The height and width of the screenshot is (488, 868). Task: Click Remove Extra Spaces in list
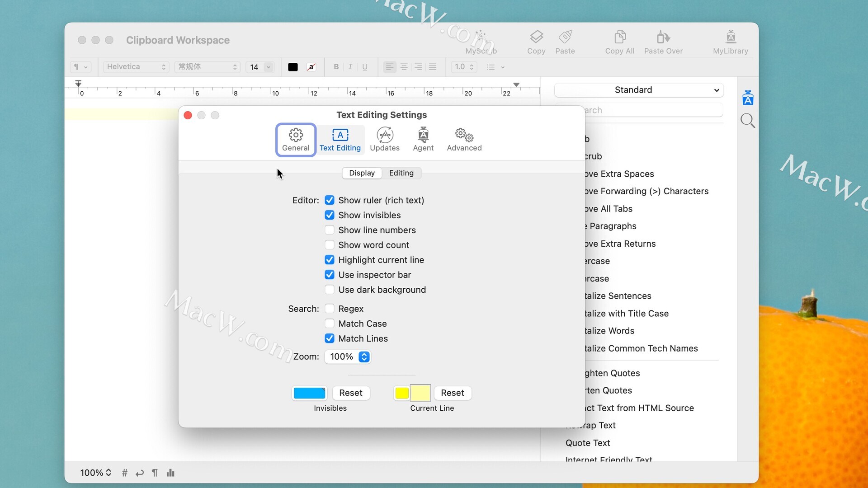click(x=619, y=174)
